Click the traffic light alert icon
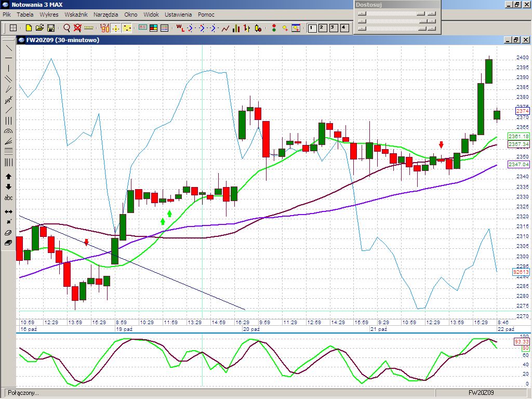 tap(274, 28)
